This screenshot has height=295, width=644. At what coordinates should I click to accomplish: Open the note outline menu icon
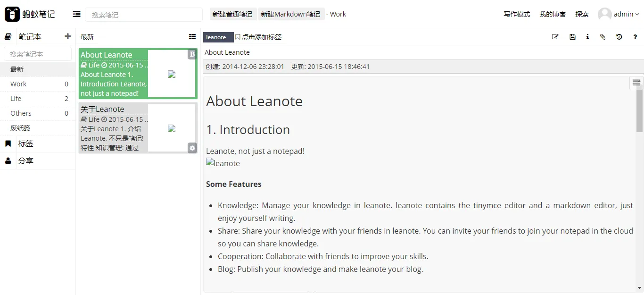click(x=636, y=83)
